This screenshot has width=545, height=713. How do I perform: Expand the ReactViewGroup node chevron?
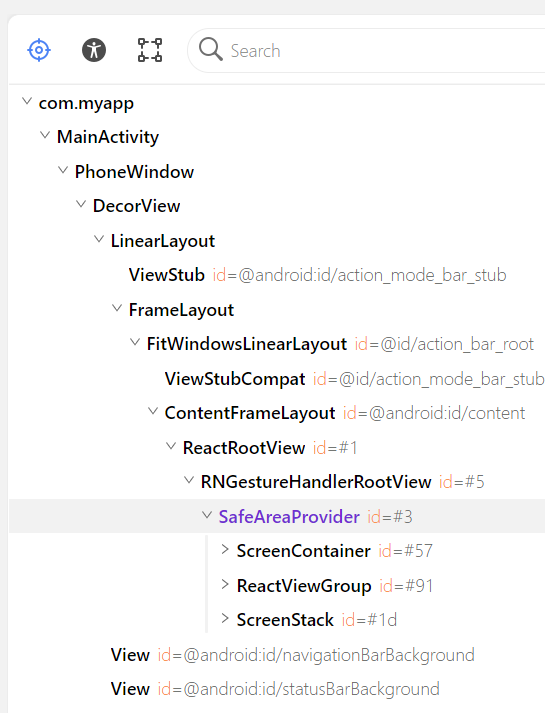pos(225,584)
